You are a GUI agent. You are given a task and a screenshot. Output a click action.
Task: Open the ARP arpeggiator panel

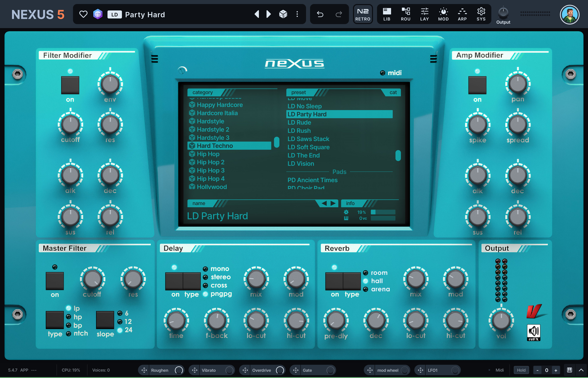[462, 14]
